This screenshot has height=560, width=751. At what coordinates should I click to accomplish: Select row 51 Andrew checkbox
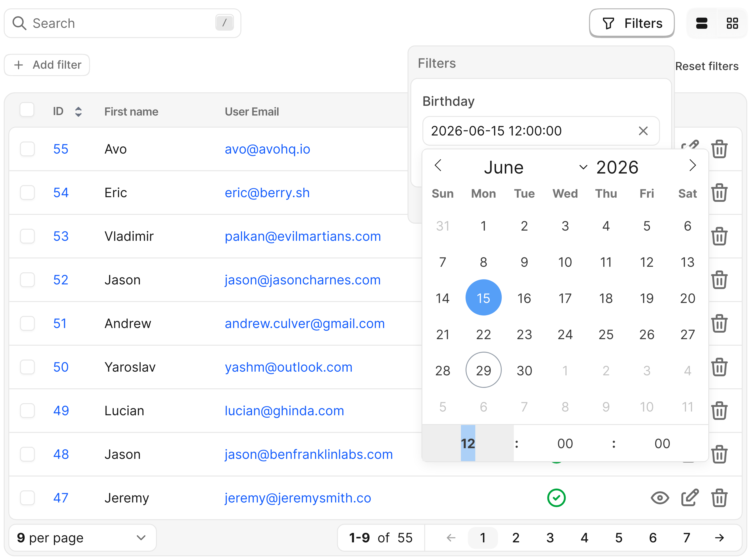[x=27, y=323]
